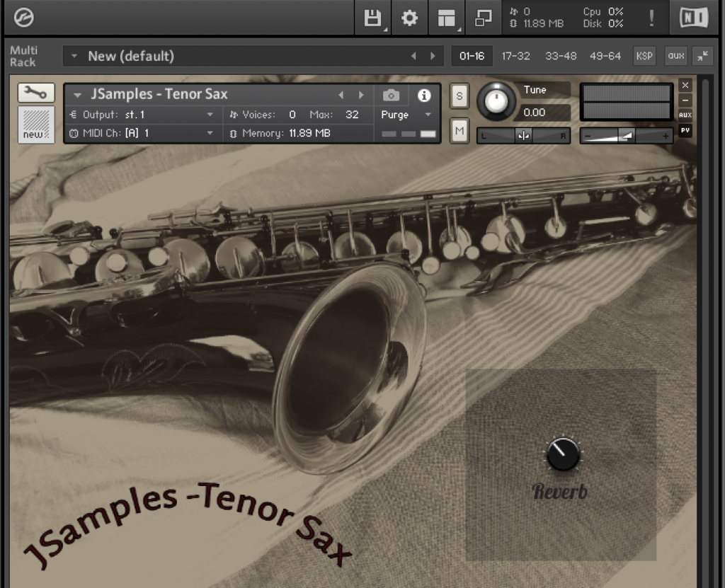The width and height of the screenshot is (725, 588).
Task: Switch to rack page 17-32
Action: (x=516, y=56)
